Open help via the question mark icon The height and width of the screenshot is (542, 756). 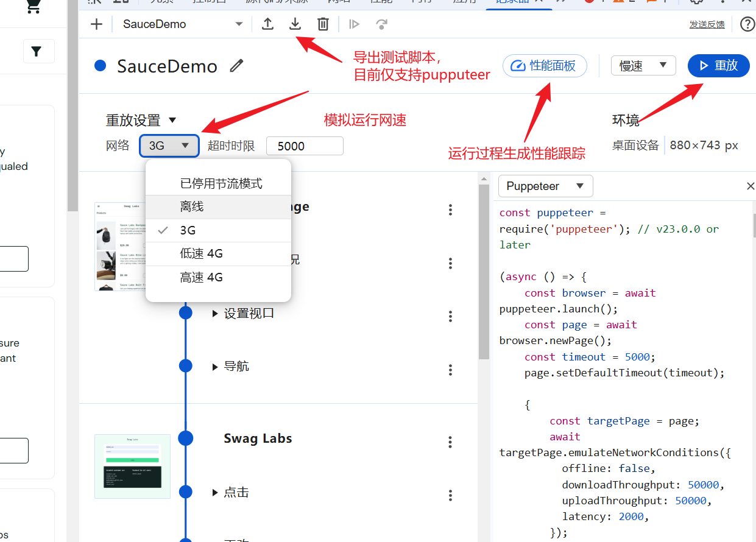click(x=747, y=24)
